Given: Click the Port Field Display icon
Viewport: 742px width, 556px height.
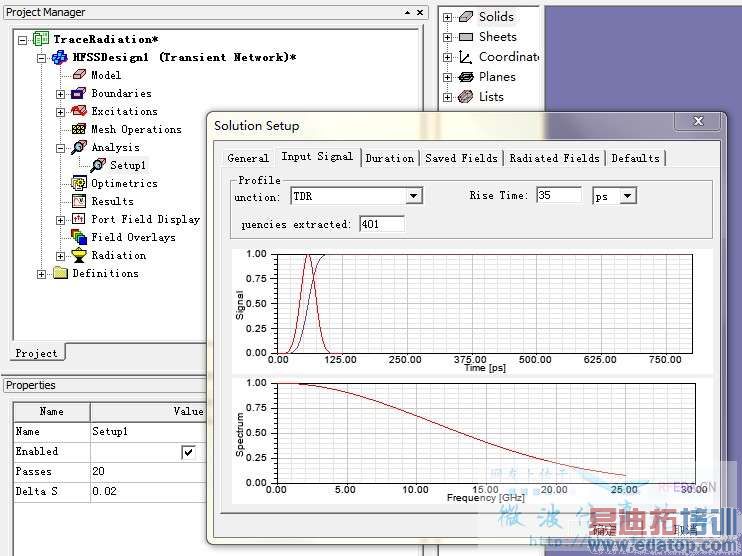Looking at the screenshot, I should click(x=78, y=219).
